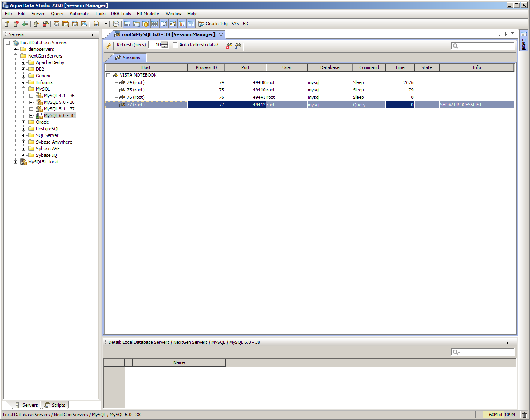The width and height of the screenshot is (530, 420).
Task: Sort by the Time column header
Action: click(x=400, y=67)
